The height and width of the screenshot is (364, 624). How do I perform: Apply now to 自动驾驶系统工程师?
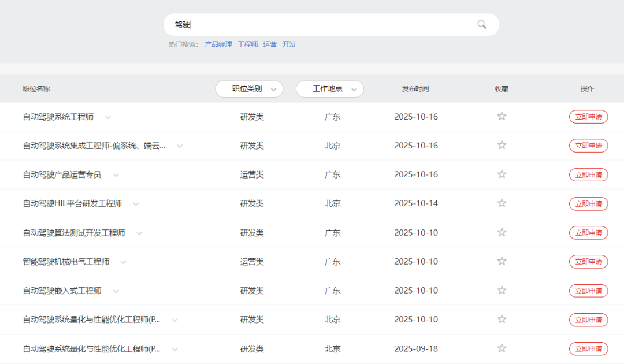point(588,117)
